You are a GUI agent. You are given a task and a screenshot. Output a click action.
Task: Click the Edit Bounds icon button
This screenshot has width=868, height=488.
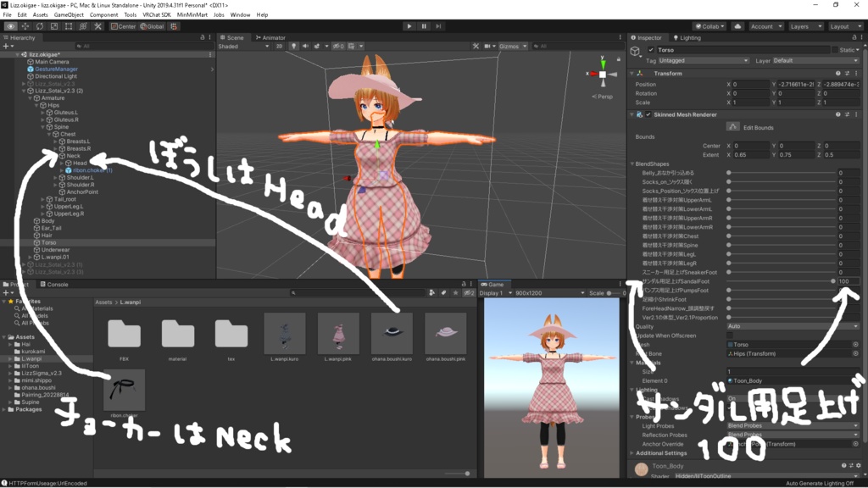click(734, 127)
